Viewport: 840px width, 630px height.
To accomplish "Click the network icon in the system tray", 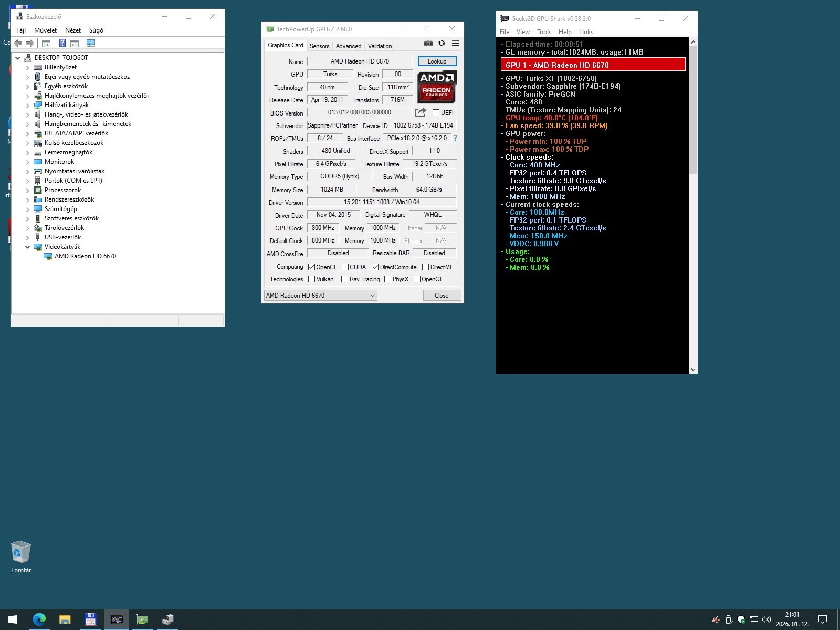I will [754, 619].
